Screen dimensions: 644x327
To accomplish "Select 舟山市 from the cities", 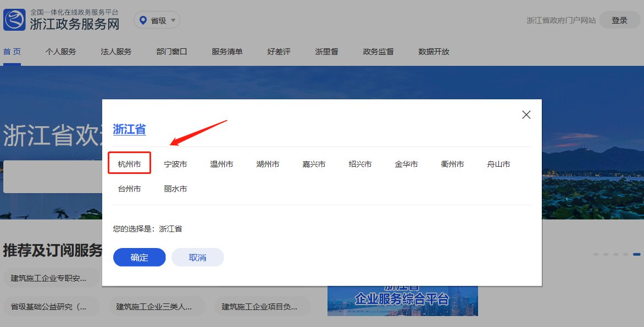I will pyautogui.click(x=498, y=164).
